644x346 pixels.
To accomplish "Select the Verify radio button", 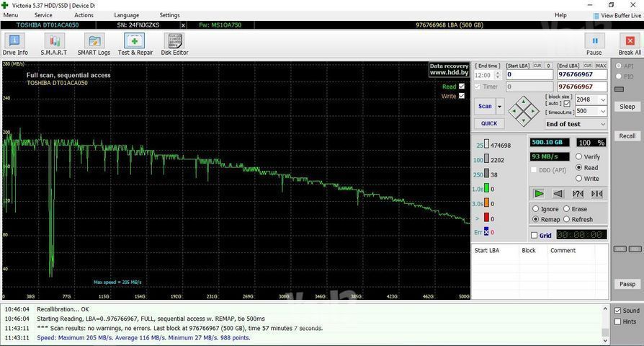I will [x=578, y=156].
